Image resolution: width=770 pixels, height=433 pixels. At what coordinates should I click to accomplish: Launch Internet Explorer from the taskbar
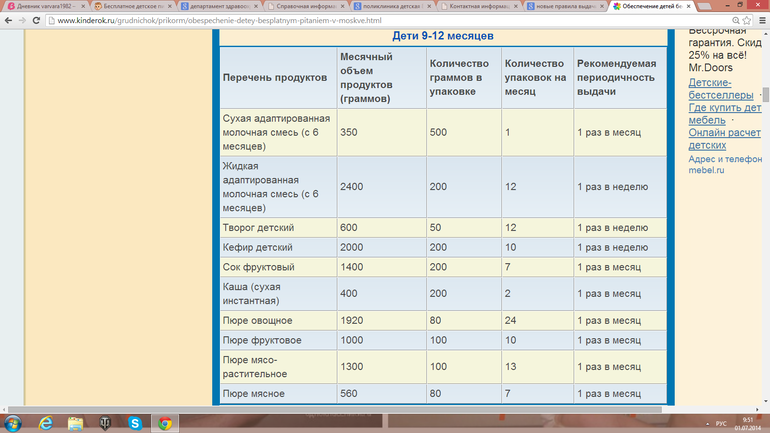point(46,423)
